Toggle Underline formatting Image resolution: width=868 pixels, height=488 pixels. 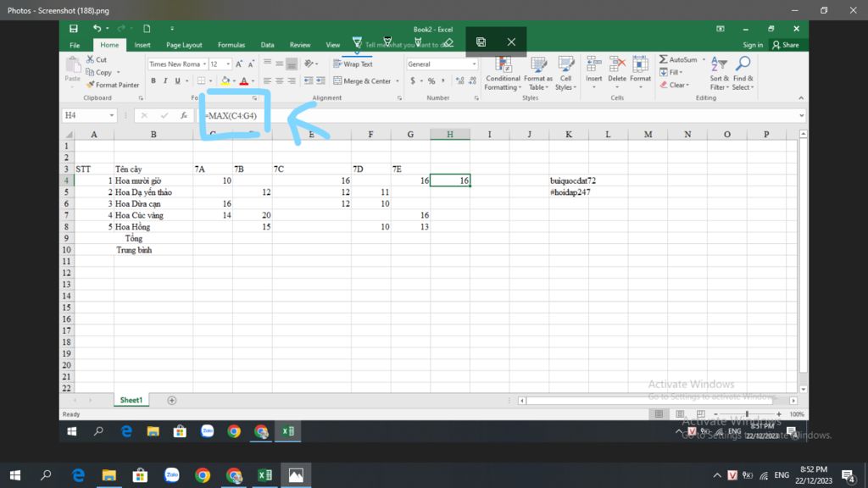pyautogui.click(x=177, y=81)
